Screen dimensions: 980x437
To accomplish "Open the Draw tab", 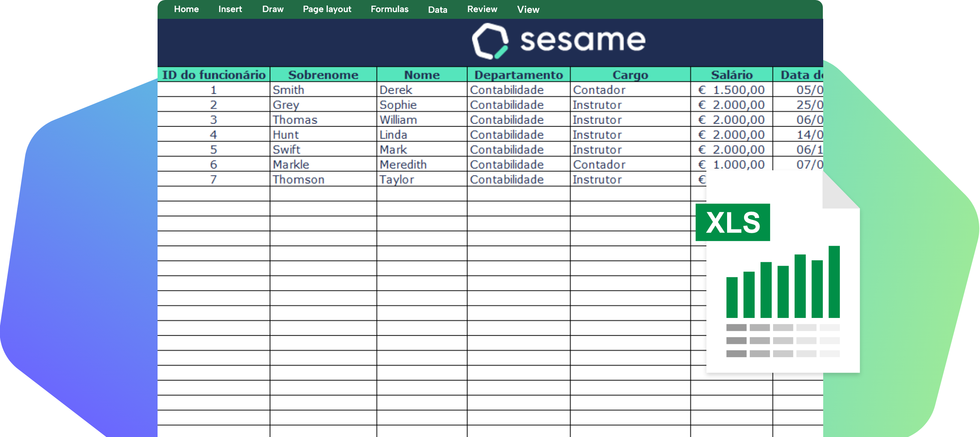I will (x=273, y=9).
